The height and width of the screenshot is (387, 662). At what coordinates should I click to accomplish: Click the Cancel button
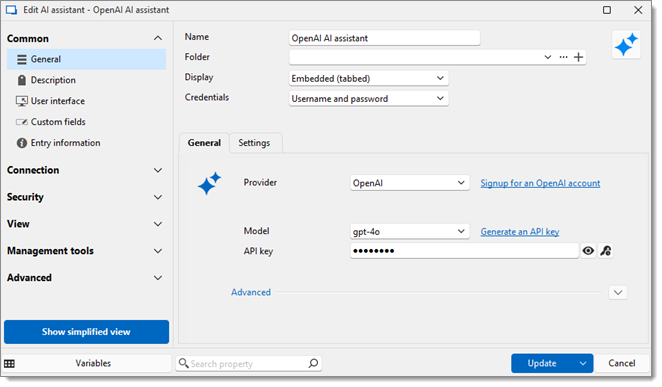pyautogui.click(x=621, y=363)
